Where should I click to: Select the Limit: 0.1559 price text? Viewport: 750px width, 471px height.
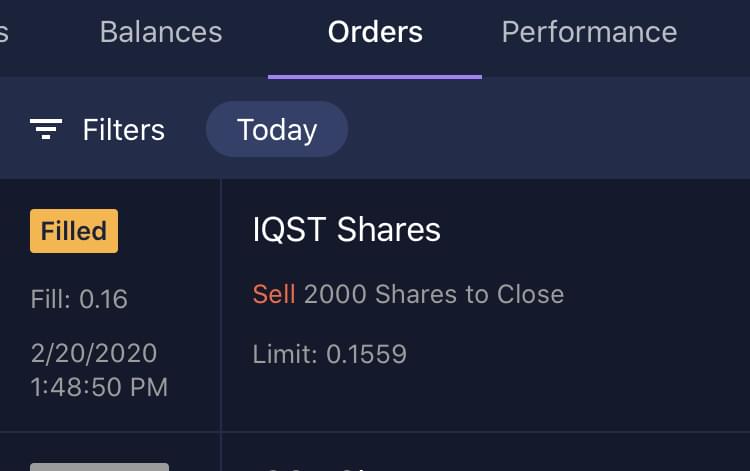tap(330, 354)
